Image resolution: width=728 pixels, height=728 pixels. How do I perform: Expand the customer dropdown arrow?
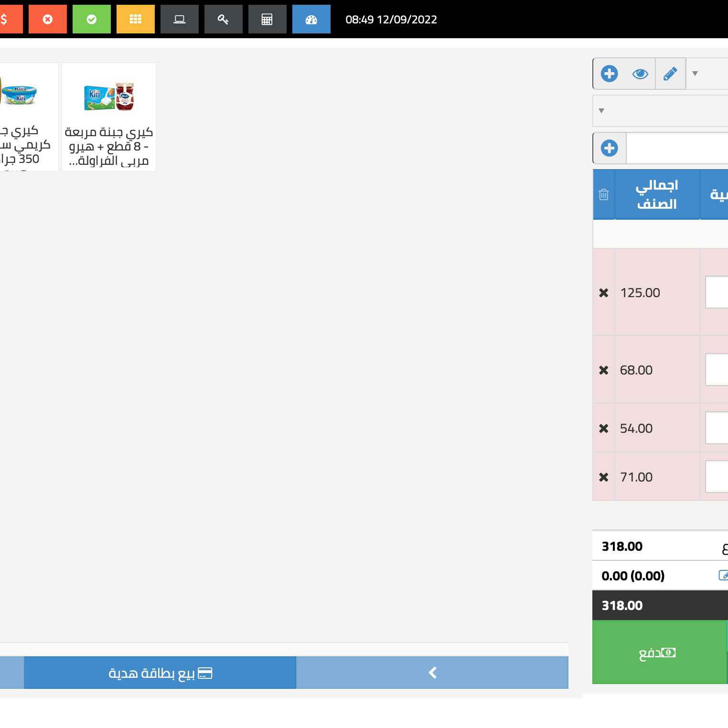tap(695, 74)
